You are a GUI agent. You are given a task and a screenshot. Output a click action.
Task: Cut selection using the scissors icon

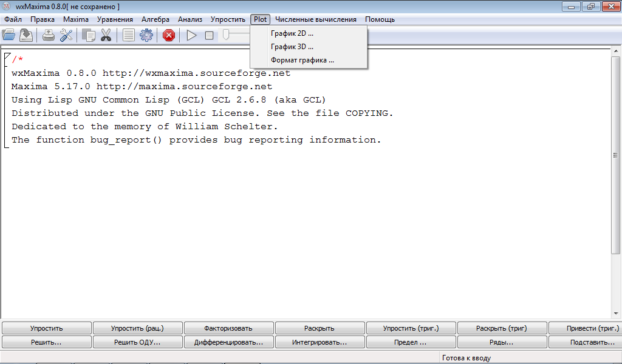point(106,35)
